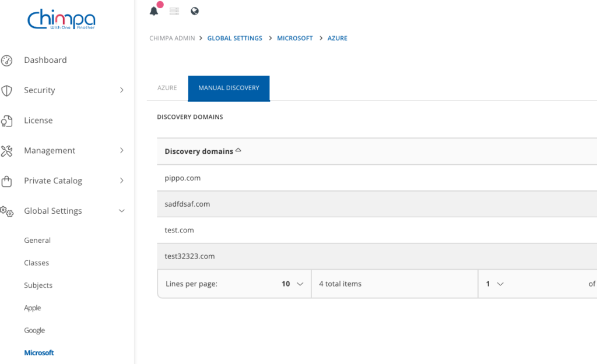Select the test32323.com row
Image resolution: width=597 pixels, height=364 pixels.
(377, 256)
